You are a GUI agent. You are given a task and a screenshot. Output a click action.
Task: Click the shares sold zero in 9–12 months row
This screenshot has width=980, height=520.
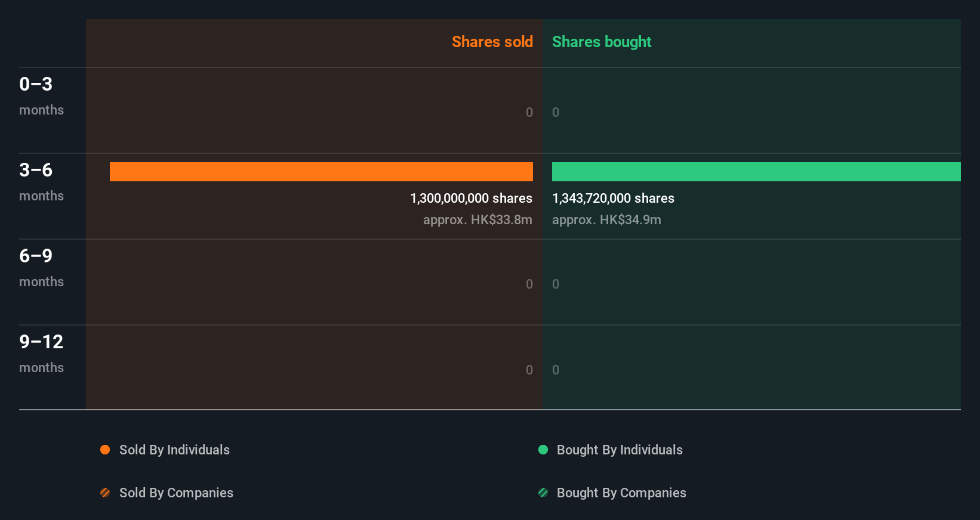[529, 370]
